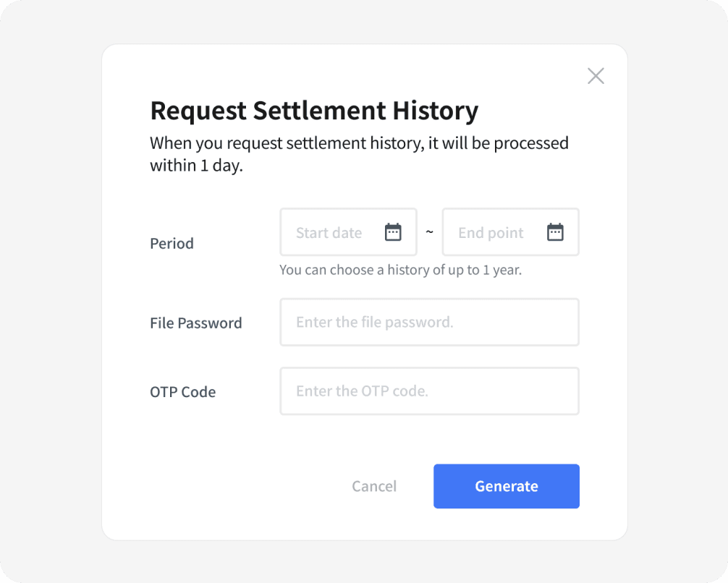This screenshot has width=728, height=583.
Task: Click the Start date input field
Action: click(x=333, y=232)
